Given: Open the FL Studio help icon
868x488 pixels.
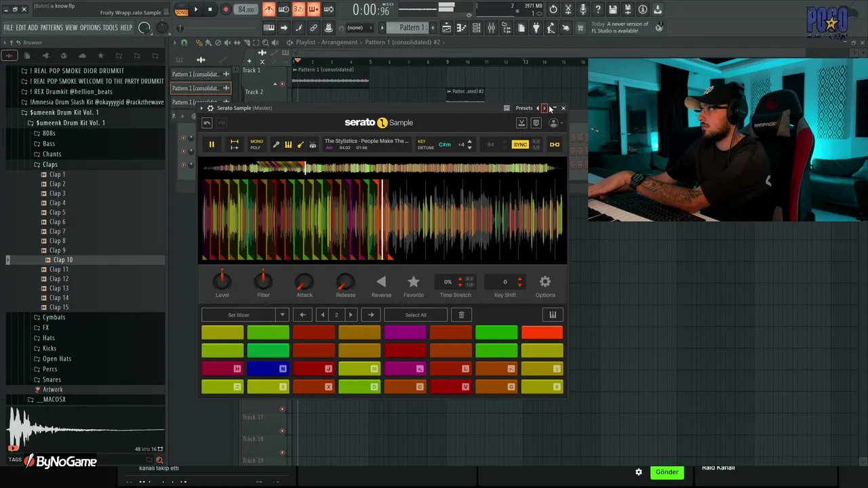Looking at the screenshot, I should tap(597, 9).
